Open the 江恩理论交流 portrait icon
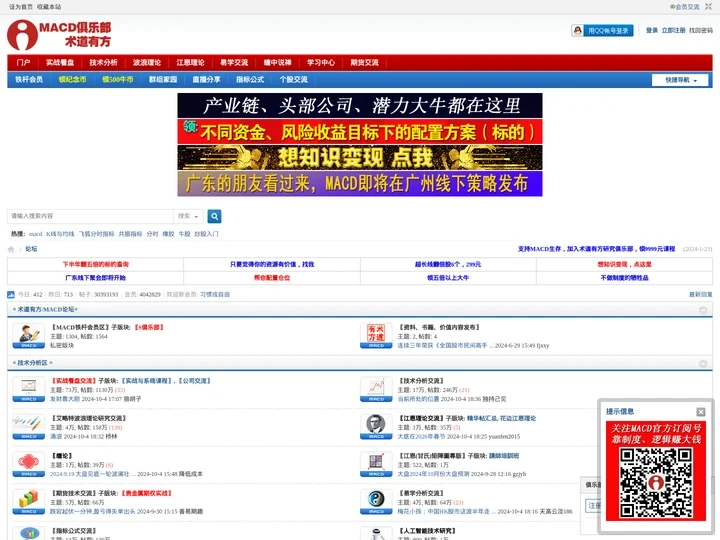 pyautogui.click(x=376, y=427)
